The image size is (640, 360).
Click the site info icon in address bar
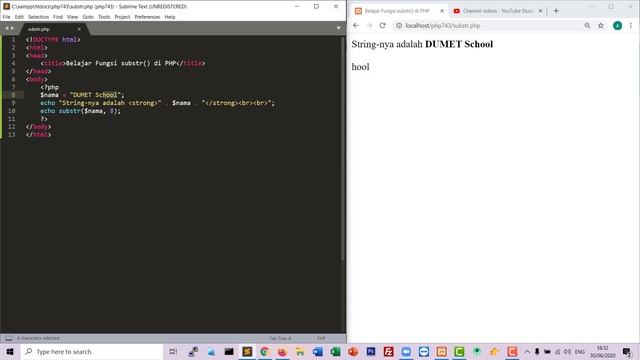click(x=399, y=25)
